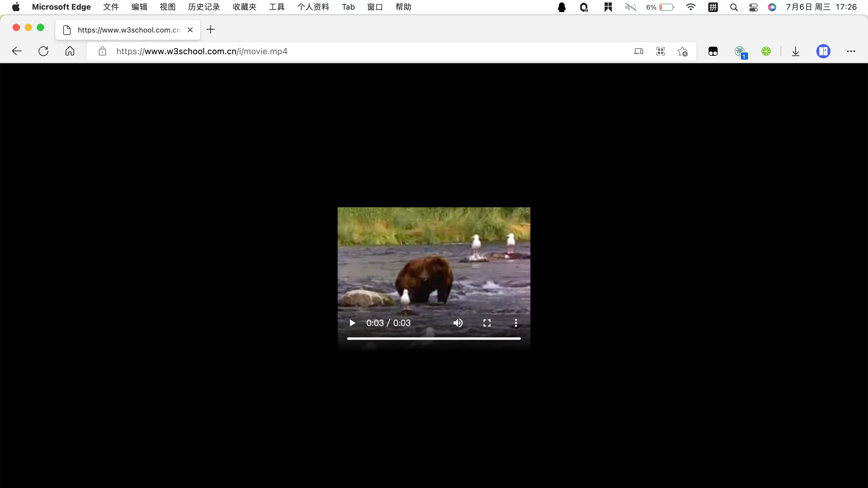Viewport: 868px width, 488px height.
Task: Go back to the previous page
Action: [x=17, y=51]
